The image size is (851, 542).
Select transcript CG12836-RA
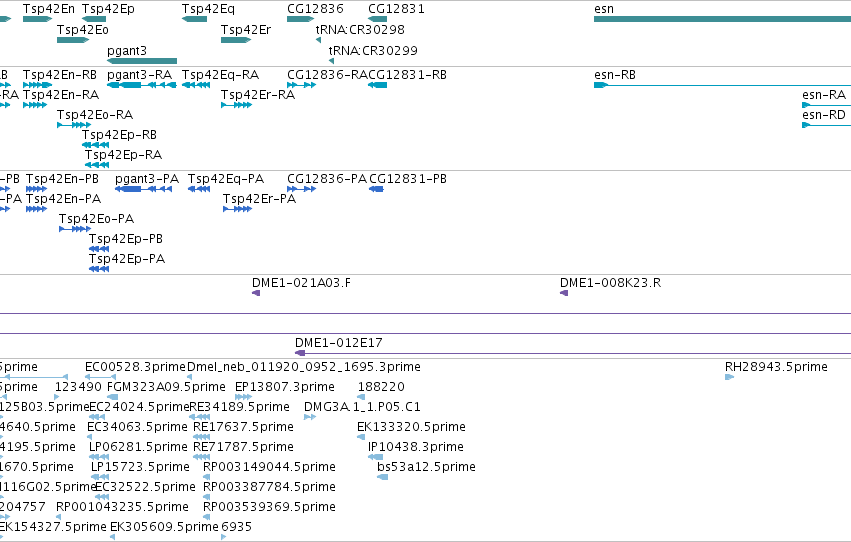(x=301, y=85)
